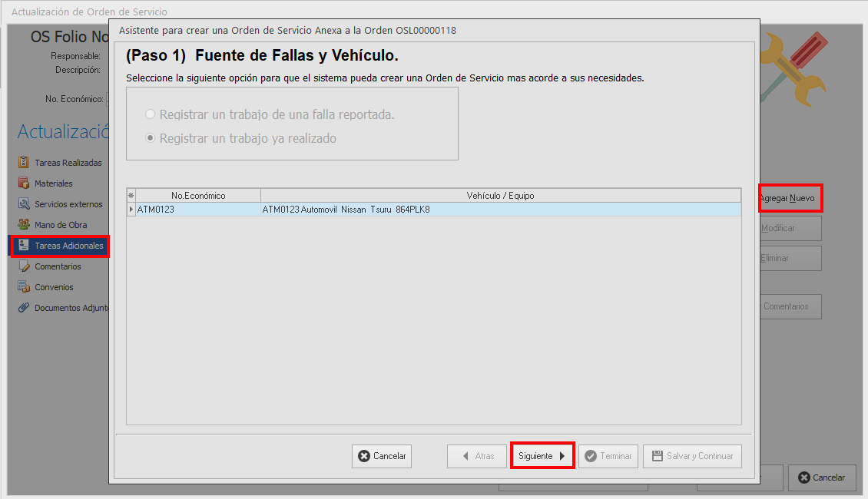This screenshot has height=499, width=868.
Task: Click the Materiales box icon
Action: coord(23,183)
